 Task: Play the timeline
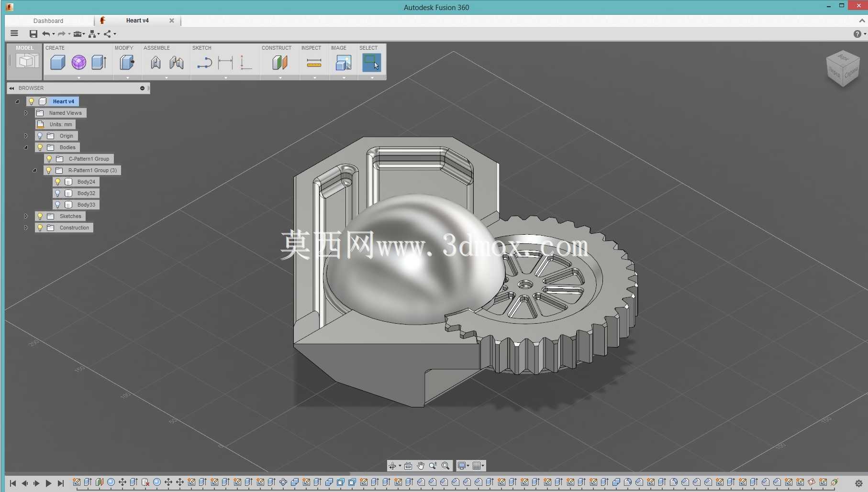tap(48, 483)
